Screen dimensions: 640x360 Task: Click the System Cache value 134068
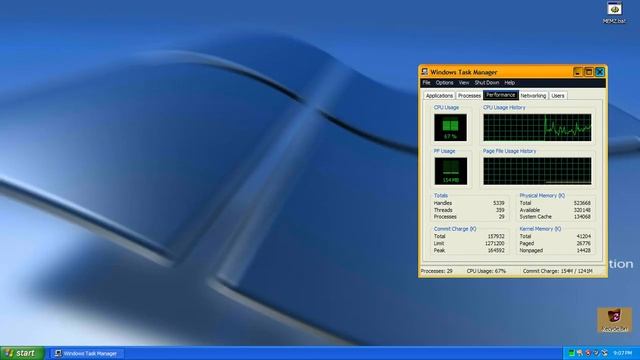[582, 217]
